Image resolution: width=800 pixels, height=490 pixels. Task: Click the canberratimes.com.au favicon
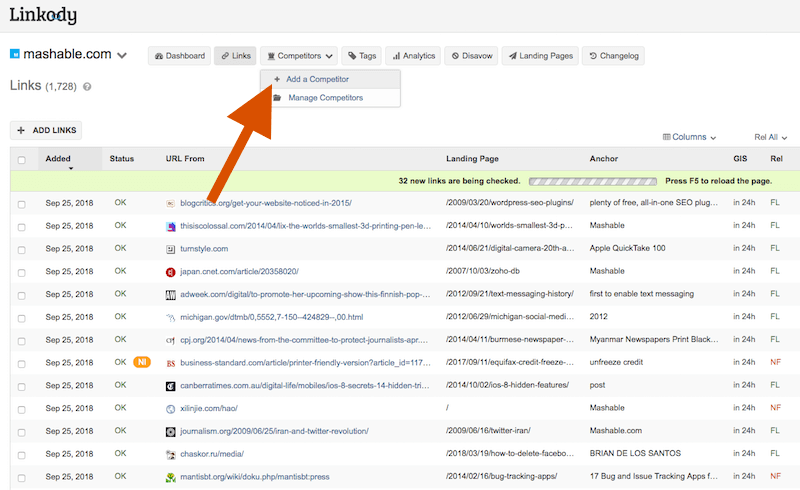(x=170, y=386)
